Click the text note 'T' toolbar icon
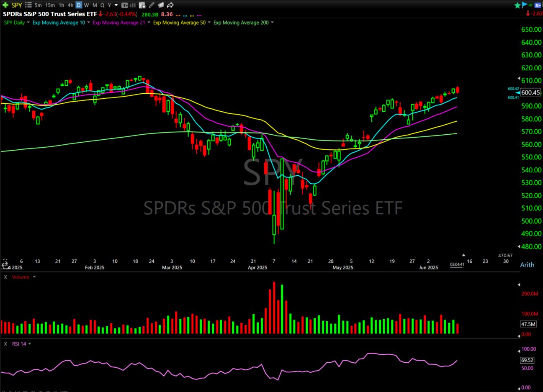 pyautogui.click(x=125, y=5)
